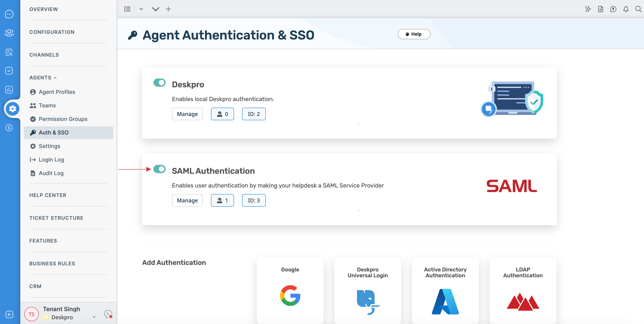Click the TS user avatar

pos(32,314)
